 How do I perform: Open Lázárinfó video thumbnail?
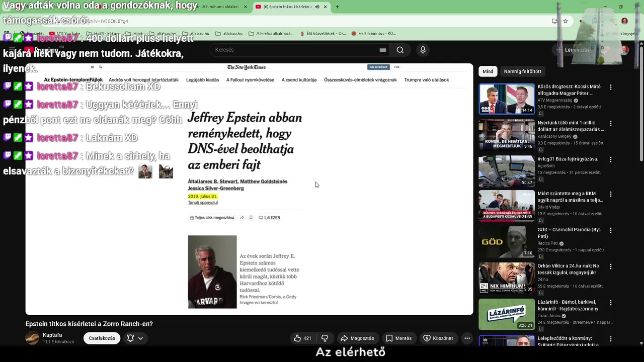click(507, 314)
